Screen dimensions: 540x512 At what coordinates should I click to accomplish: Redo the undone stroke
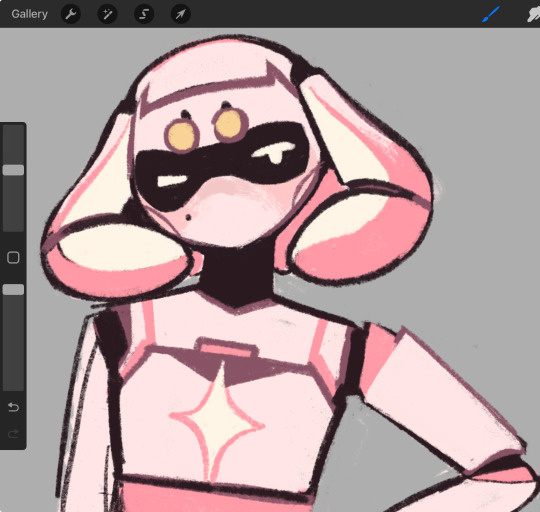tap(13, 434)
